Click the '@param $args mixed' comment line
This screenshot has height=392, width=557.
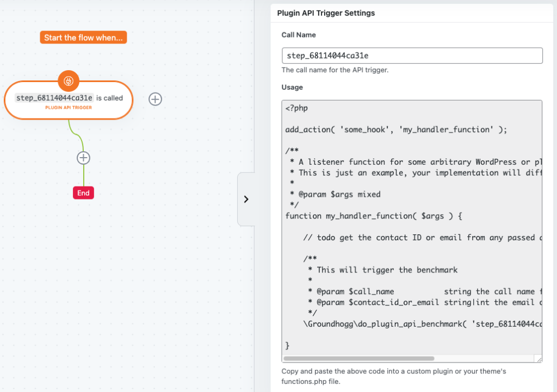click(x=335, y=194)
